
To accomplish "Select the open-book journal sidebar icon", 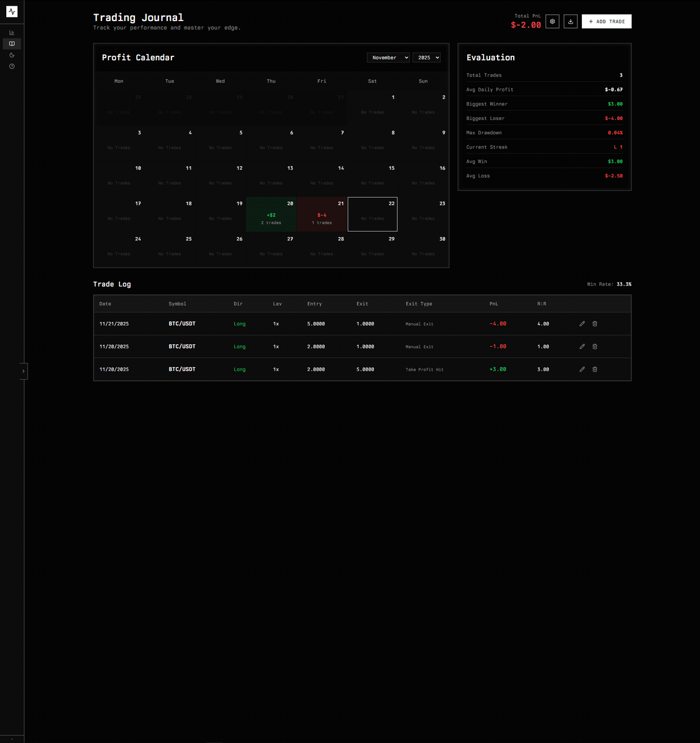I will (x=12, y=44).
